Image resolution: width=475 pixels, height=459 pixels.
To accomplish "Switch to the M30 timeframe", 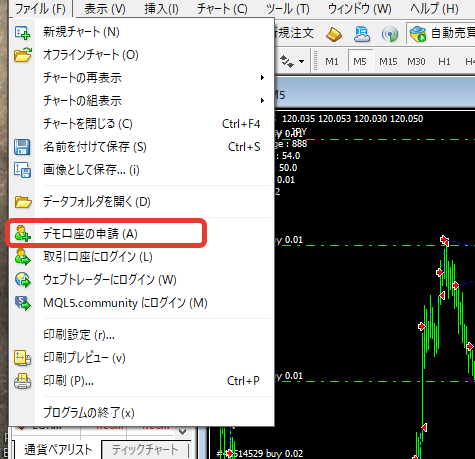I will coord(416,62).
